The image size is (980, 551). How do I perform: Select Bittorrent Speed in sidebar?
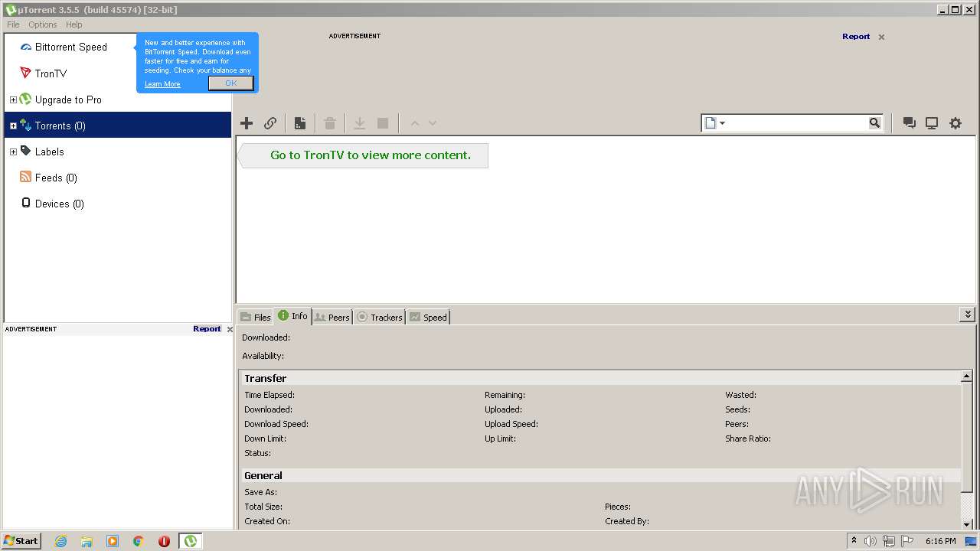point(71,47)
